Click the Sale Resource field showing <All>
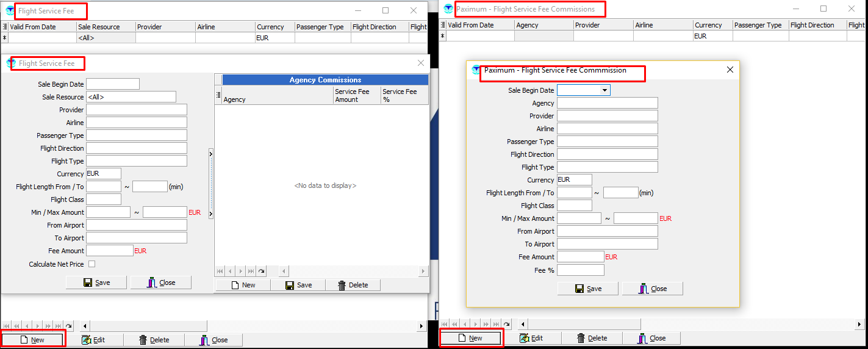 tap(131, 97)
